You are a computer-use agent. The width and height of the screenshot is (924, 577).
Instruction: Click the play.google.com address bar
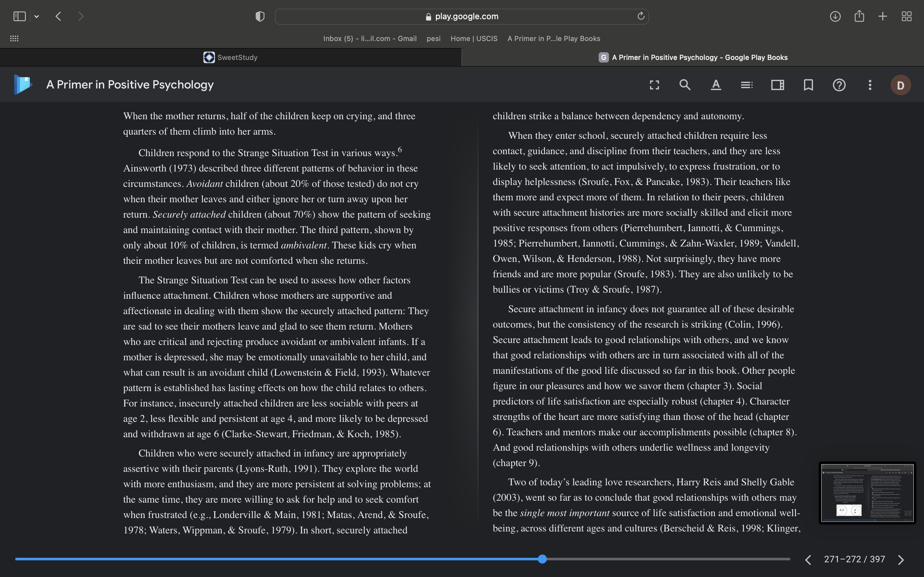coord(462,16)
